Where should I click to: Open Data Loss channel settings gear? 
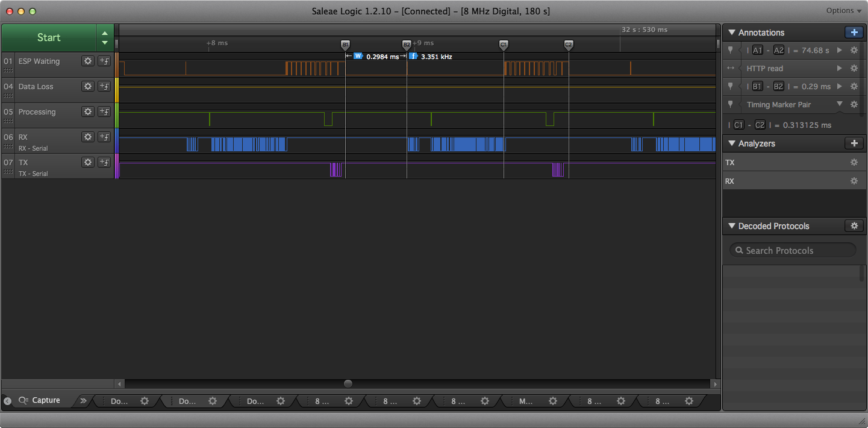pos(88,86)
